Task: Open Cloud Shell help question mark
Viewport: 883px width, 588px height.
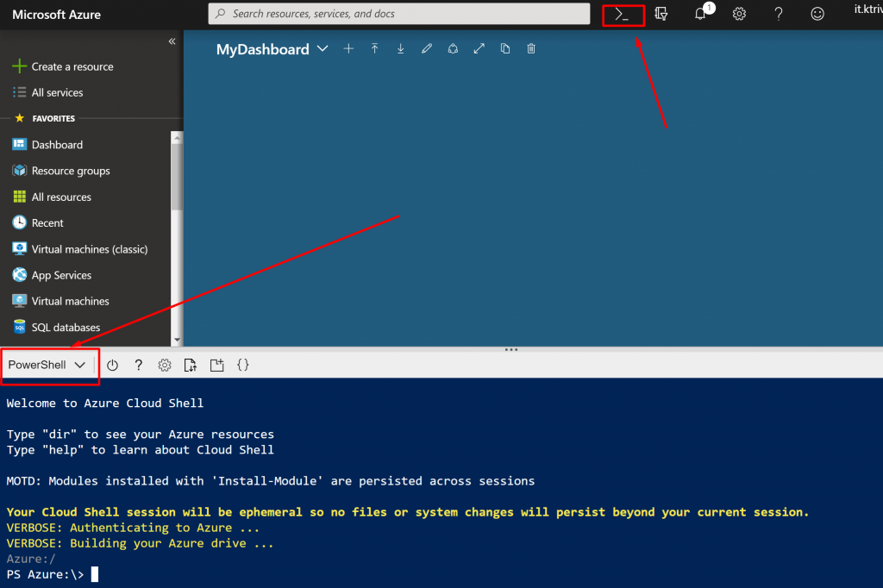Action: pos(139,366)
